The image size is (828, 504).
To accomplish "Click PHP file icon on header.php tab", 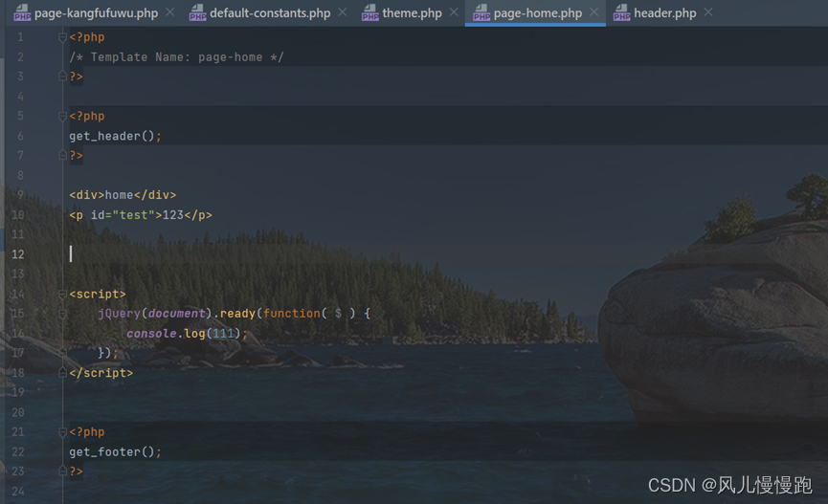I will tap(621, 12).
